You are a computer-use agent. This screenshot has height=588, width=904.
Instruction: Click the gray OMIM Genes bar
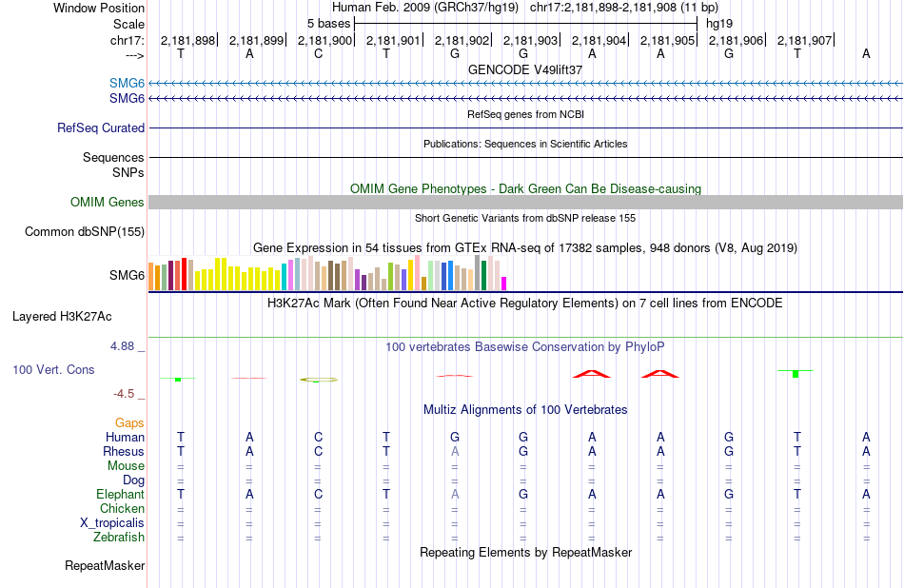(526, 202)
